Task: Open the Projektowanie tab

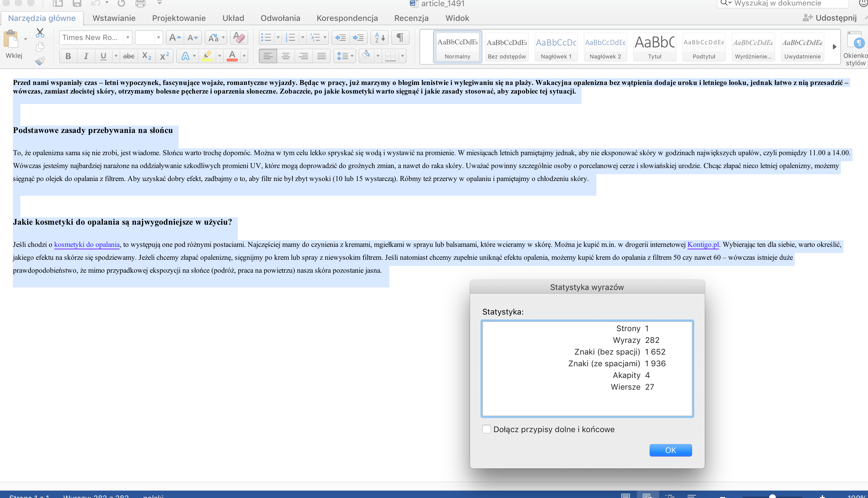Action: pyautogui.click(x=179, y=18)
